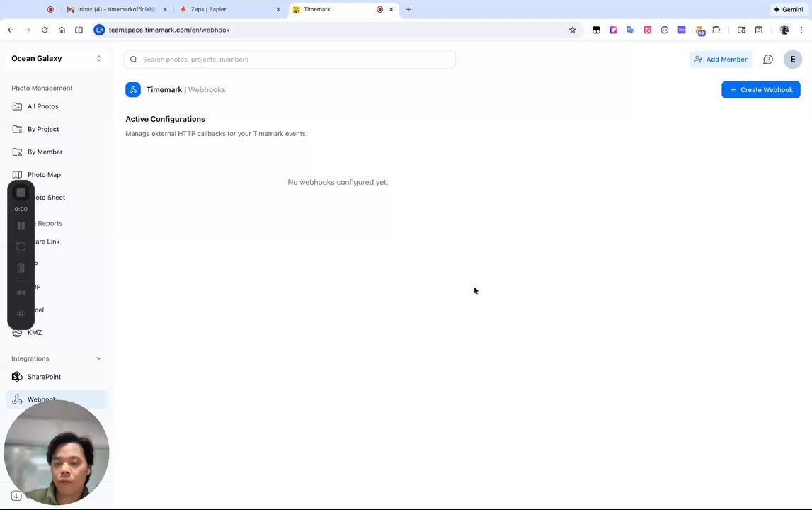
Task: Open Chrome three-dot menu
Action: coord(801,30)
